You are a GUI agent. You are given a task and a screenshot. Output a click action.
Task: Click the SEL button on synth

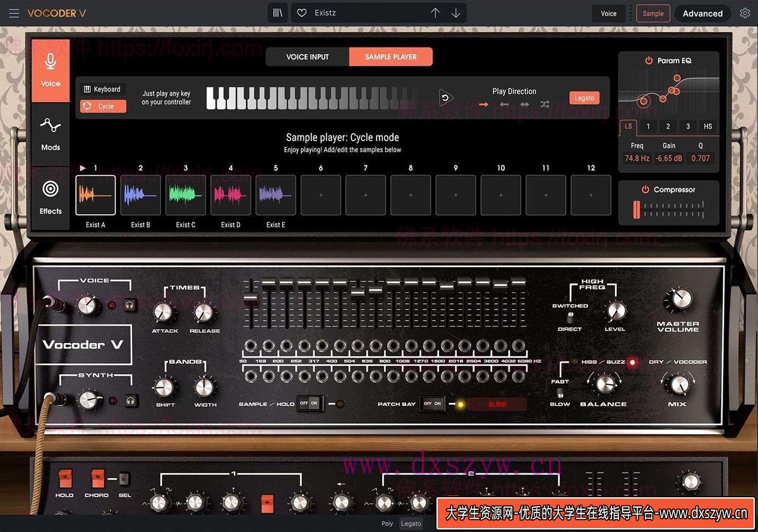124,479
